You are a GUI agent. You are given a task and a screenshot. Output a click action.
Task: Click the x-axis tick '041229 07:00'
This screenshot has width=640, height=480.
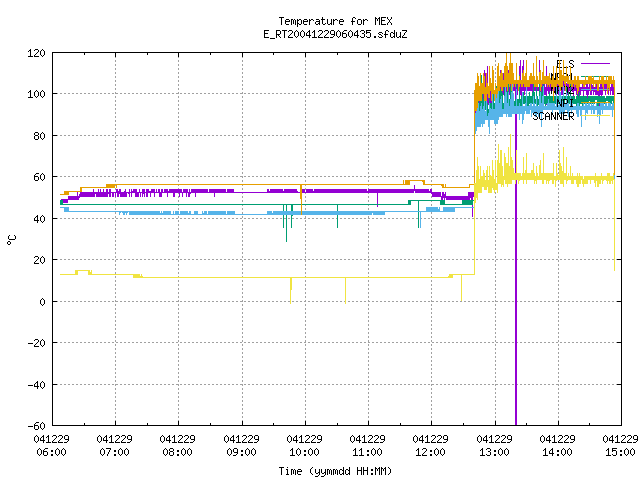pyautogui.click(x=115, y=445)
